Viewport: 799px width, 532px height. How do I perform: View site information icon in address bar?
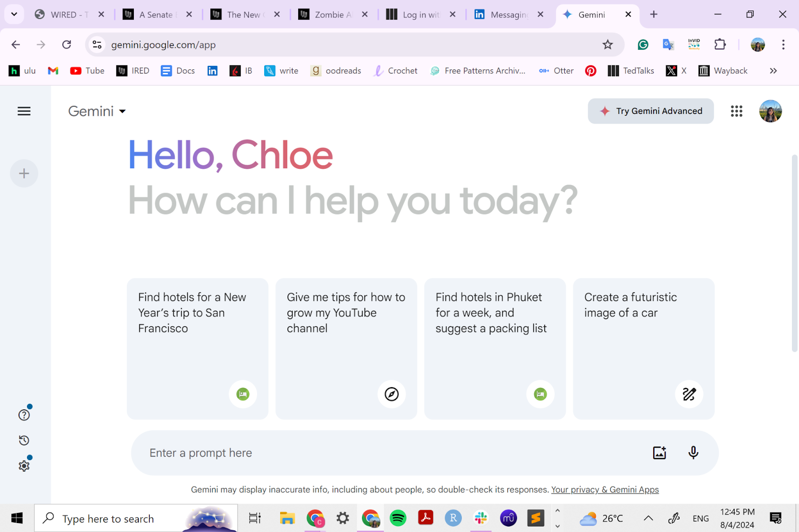click(97, 44)
